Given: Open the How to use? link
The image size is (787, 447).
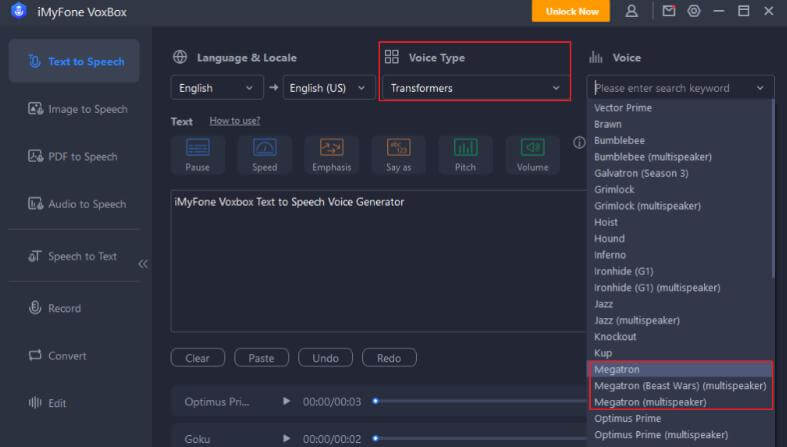Looking at the screenshot, I should click(234, 120).
